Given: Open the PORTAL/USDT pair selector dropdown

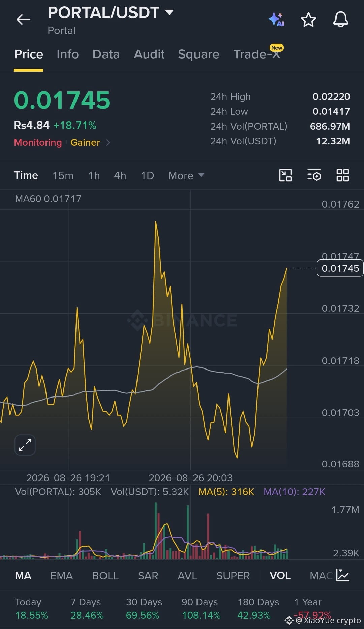Looking at the screenshot, I should pyautogui.click(x=111, y=13).
